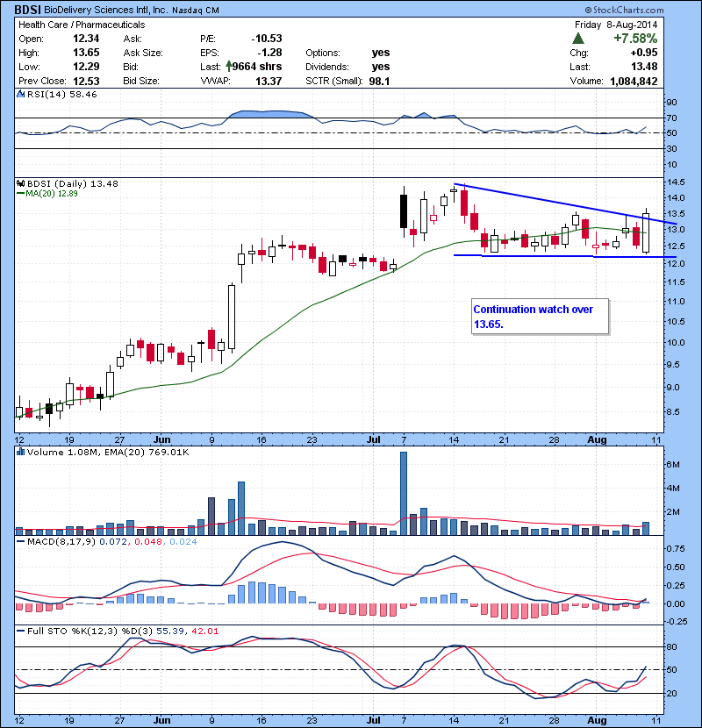Click the RSI(14) 58.46 label
702x728 pixels.
point(61,94)
